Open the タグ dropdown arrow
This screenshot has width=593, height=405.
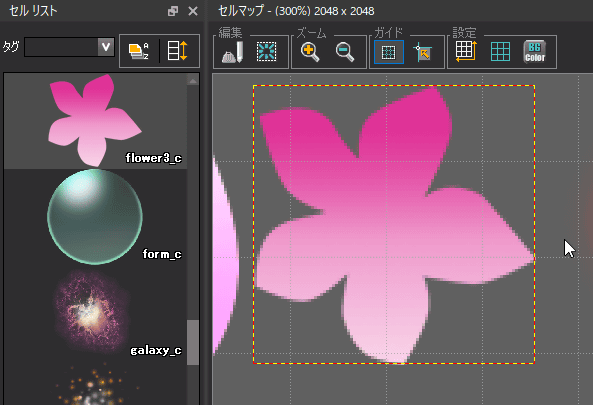tap(106, 47)
